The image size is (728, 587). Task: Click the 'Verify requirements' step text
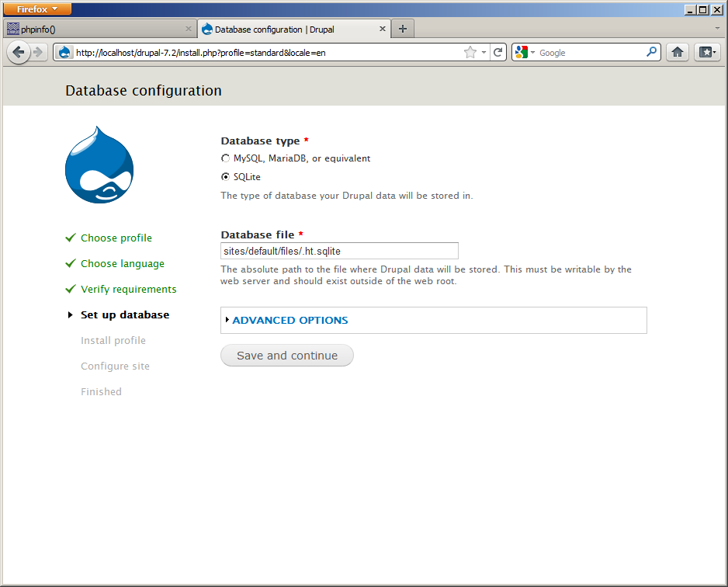(x=129, y=289)
